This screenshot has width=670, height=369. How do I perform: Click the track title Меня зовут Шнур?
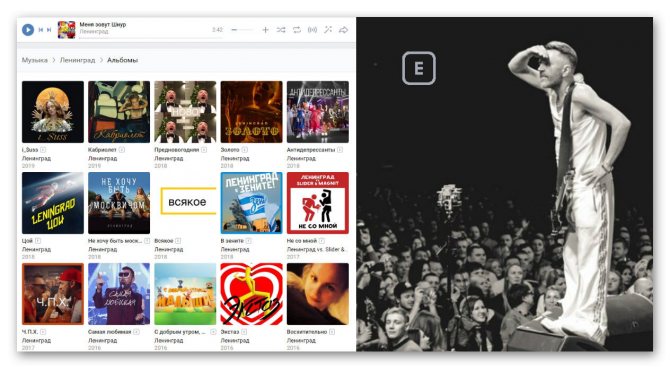tap(103, 25)
